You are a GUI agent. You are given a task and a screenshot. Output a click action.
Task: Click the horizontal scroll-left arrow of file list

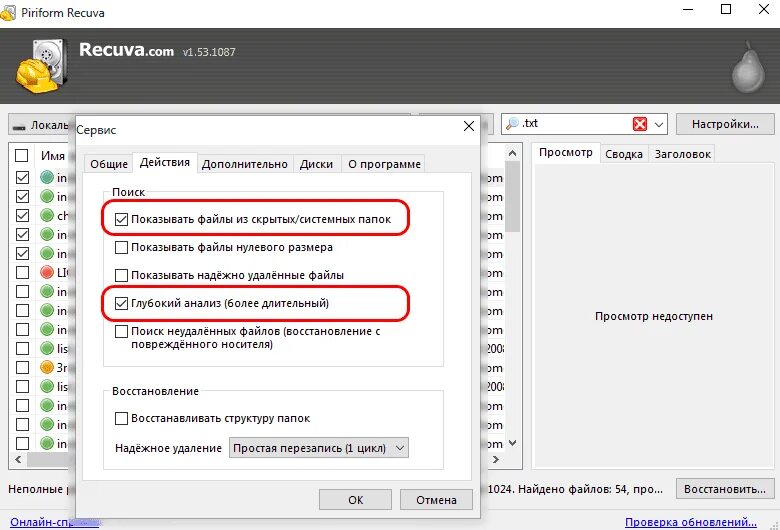tap(18, 459)
